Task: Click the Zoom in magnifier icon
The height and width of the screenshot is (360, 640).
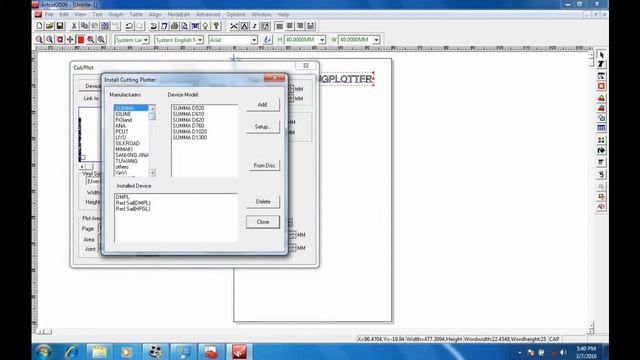Action: [x=39, y=40]
